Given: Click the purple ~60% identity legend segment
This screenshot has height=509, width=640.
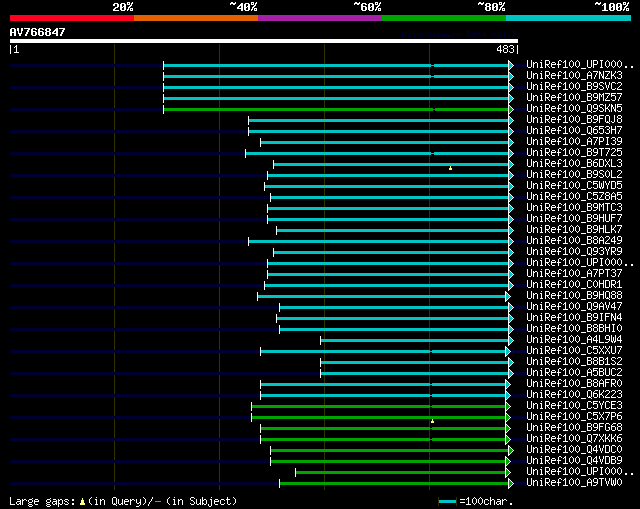Looking at the screenshot, I should (x=320, y=18).
